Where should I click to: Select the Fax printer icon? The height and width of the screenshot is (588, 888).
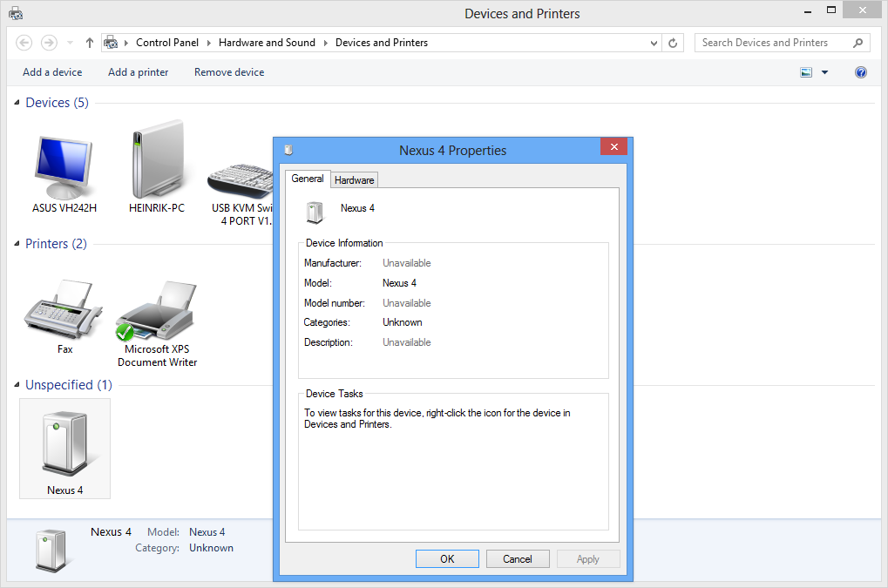tap(63, 309)
